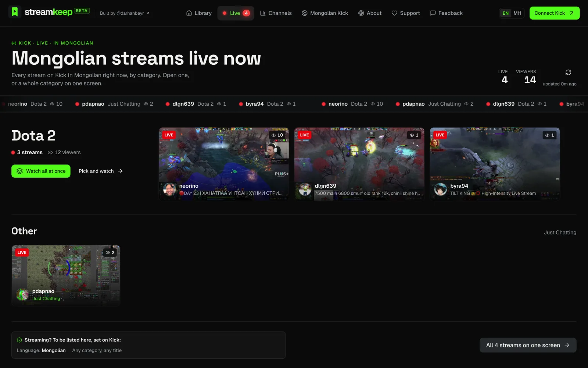This screenshot has height=368, width=588.
Task: Click the '3 streams' count text
Action: click(30, 152)
